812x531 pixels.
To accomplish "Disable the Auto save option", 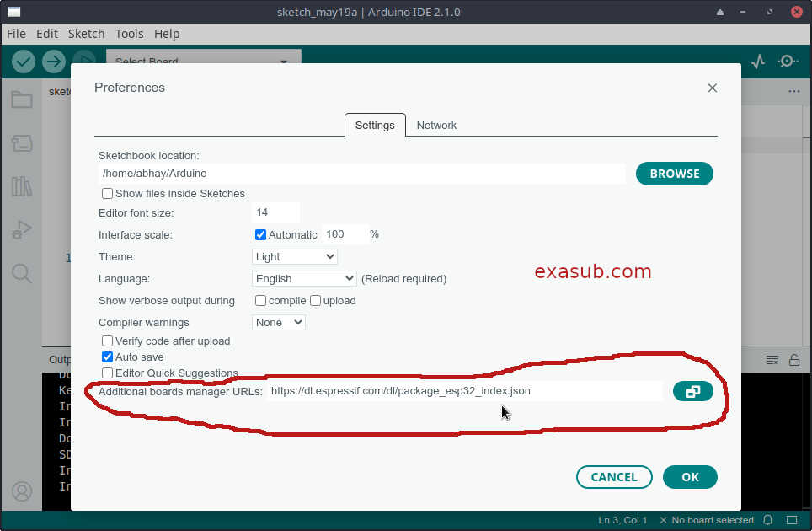I will [x=107, y=357].
